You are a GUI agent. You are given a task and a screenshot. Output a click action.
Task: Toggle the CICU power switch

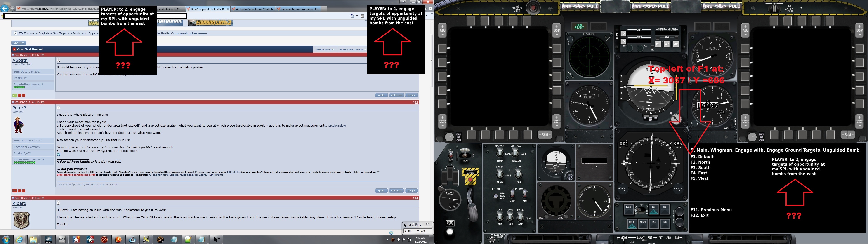tap(500, 216)
